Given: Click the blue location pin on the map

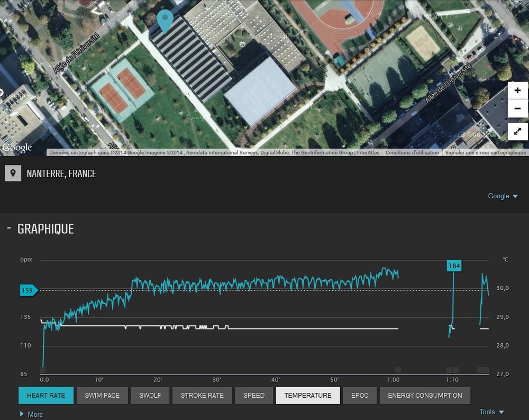Looking at the screenshot, I should (x=166, y=20).
